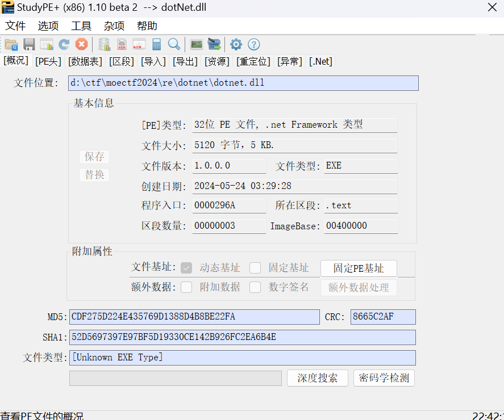
Task: Open help question mark icon
Action: (x=254, y=44)
